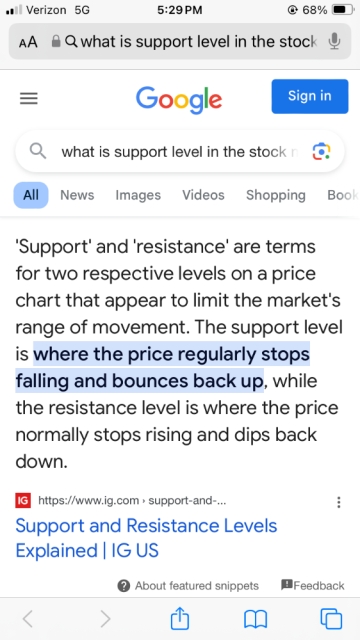Open Support and Resistance Levels Explained link
The image size is (360, 640).
click(x=146, y=538)
